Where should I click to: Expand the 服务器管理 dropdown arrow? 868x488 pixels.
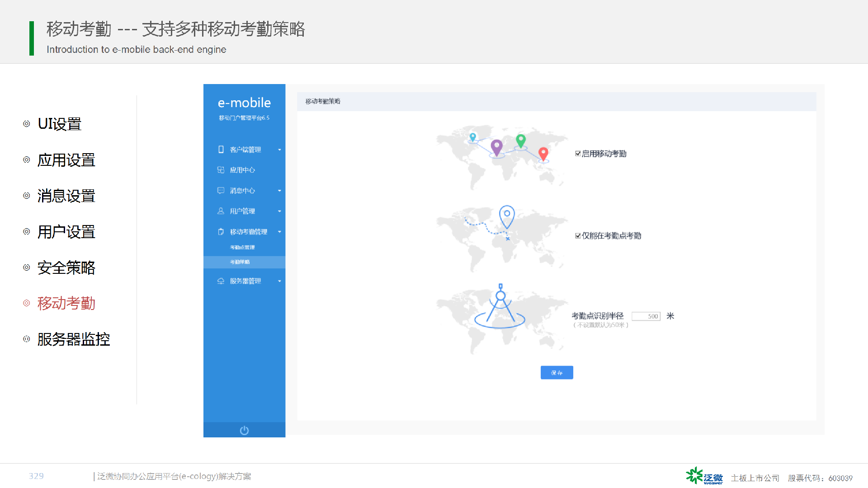coord(279,281)
